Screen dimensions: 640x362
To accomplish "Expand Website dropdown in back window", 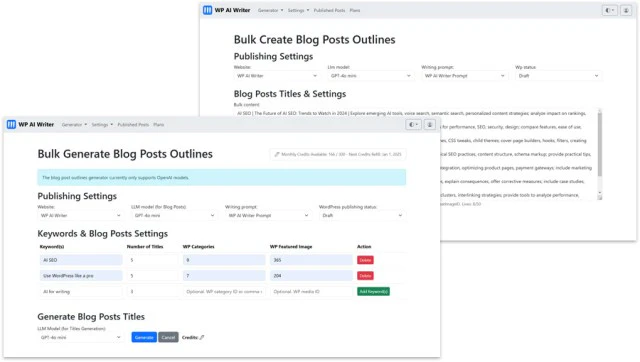I will click(x=277, y=76).
